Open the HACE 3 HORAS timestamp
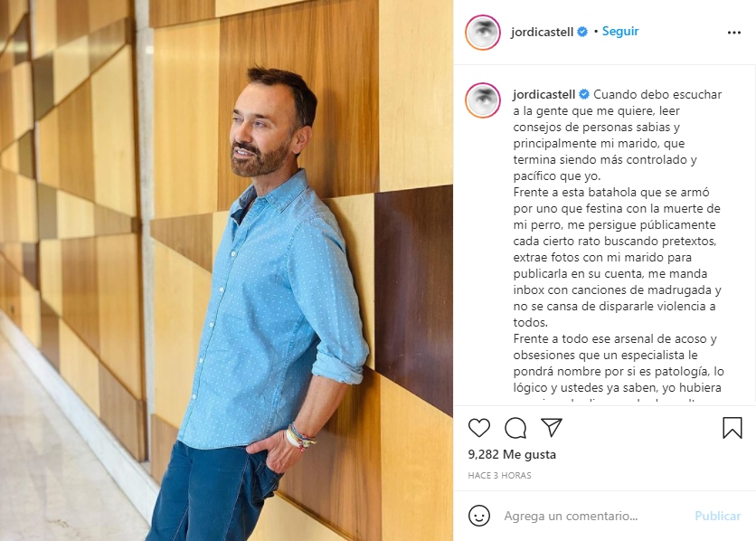 click(499, 476)
